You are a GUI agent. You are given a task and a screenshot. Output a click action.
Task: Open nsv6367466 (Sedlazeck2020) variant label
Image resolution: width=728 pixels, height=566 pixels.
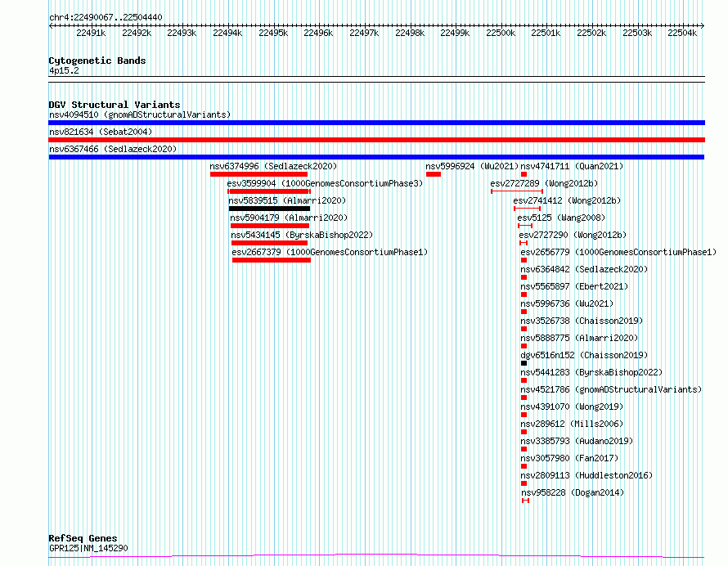[113, 149]
